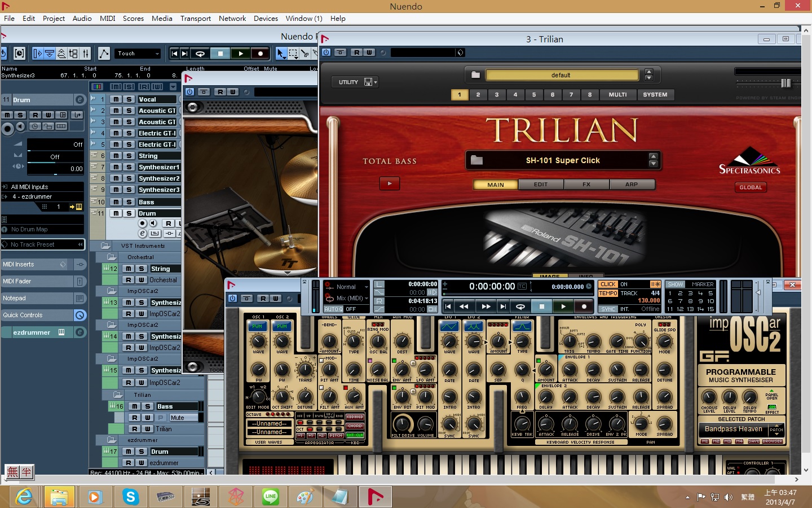The width and height of the screenshot is (812, 508).
Task: Open Trilian UTILITY menu
Action: point(355,82)
